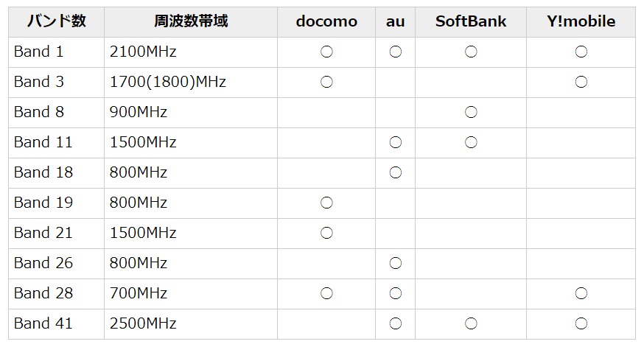
Task: Click the SoftBank circle for Band 11
Action: click(x=471, y=142)
